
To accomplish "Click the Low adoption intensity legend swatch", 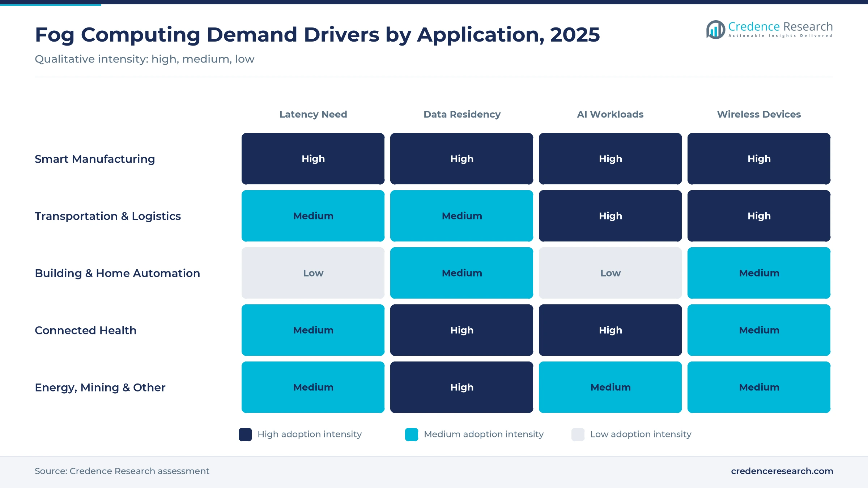I will click(578, 435).
